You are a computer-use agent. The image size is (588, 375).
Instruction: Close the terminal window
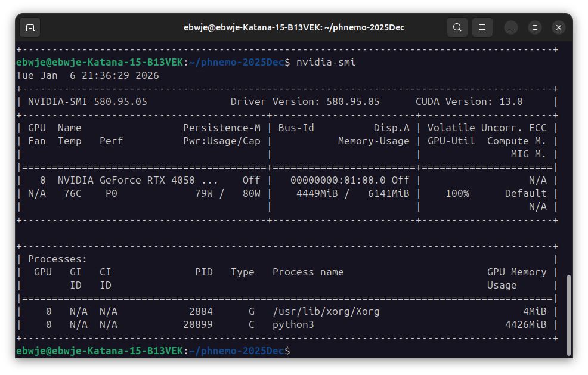558,27
